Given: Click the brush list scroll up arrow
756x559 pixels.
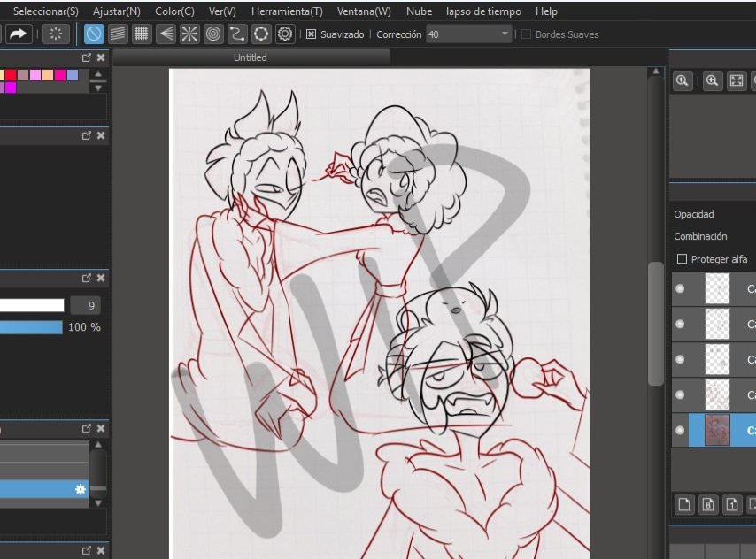Looking at the screenshot, I should [x=98, y=444].
